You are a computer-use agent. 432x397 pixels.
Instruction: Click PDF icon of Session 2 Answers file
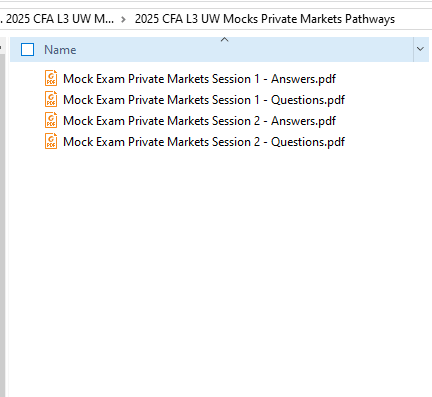click(51, 120)
